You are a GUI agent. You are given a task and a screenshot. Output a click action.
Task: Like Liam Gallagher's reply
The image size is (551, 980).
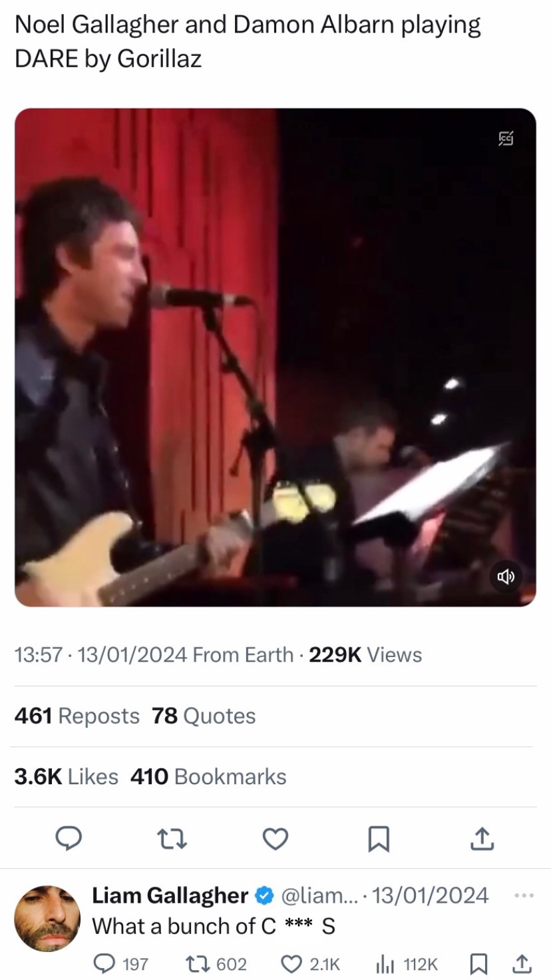pyautogui.click(x=291, y=963)
